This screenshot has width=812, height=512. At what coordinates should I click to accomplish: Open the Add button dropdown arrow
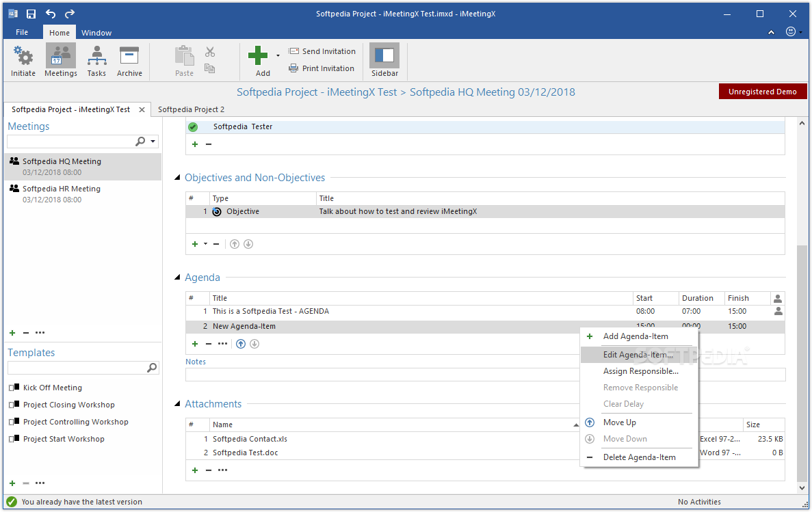coord(278,55)
